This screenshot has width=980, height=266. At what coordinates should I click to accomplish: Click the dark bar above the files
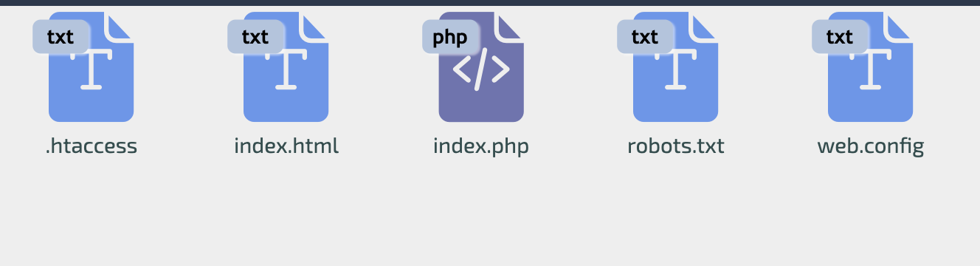[x=490, y=3]
